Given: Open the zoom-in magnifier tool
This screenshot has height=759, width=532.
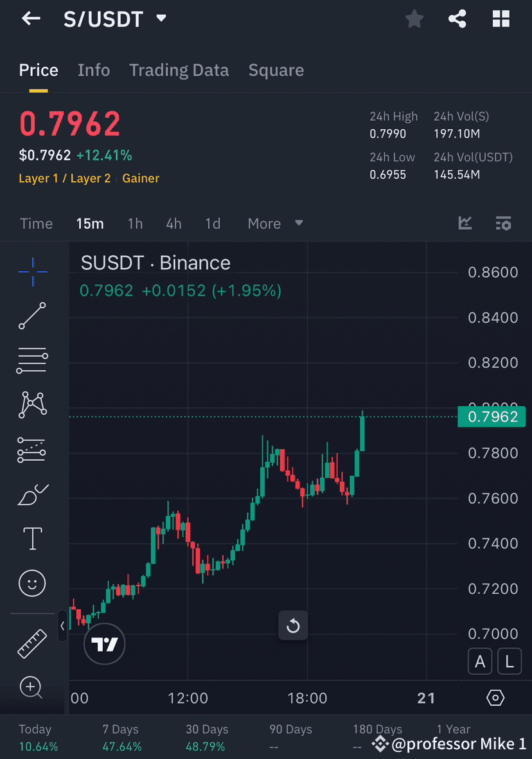Looking at the screenshot, I should [x=31, y=688].
